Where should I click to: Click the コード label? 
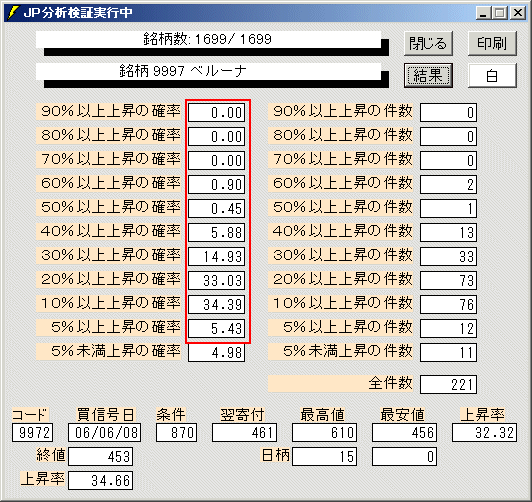pyautogui.click(x=30, y=414)
